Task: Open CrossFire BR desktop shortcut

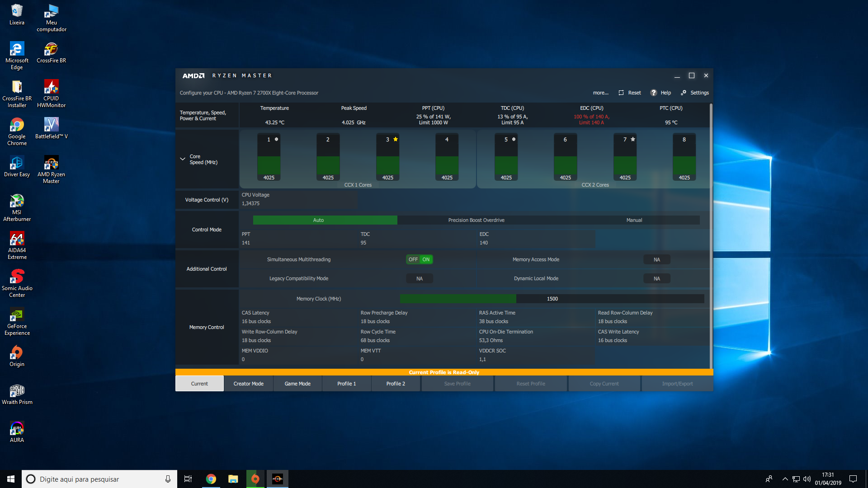Action: tap(51, 52)
